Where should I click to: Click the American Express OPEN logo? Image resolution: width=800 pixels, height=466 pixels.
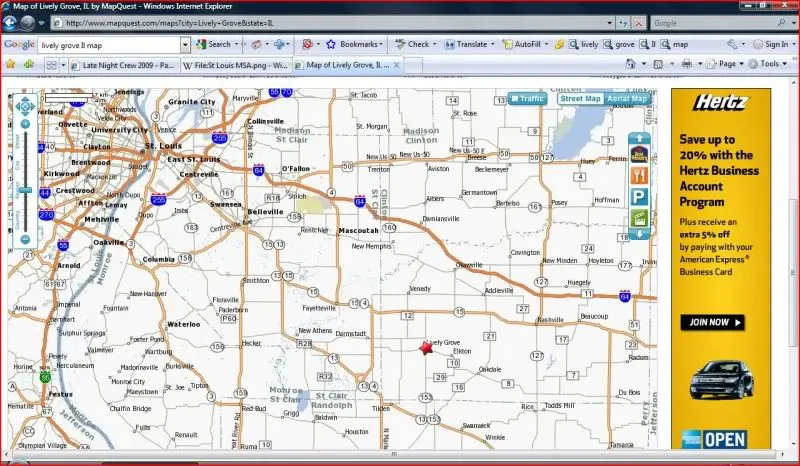coord(714,439)
